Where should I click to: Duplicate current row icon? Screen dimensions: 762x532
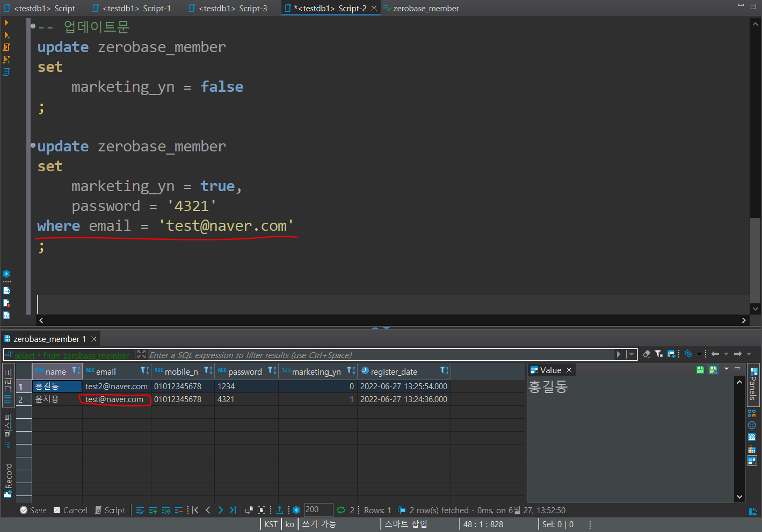click(166, 510)
